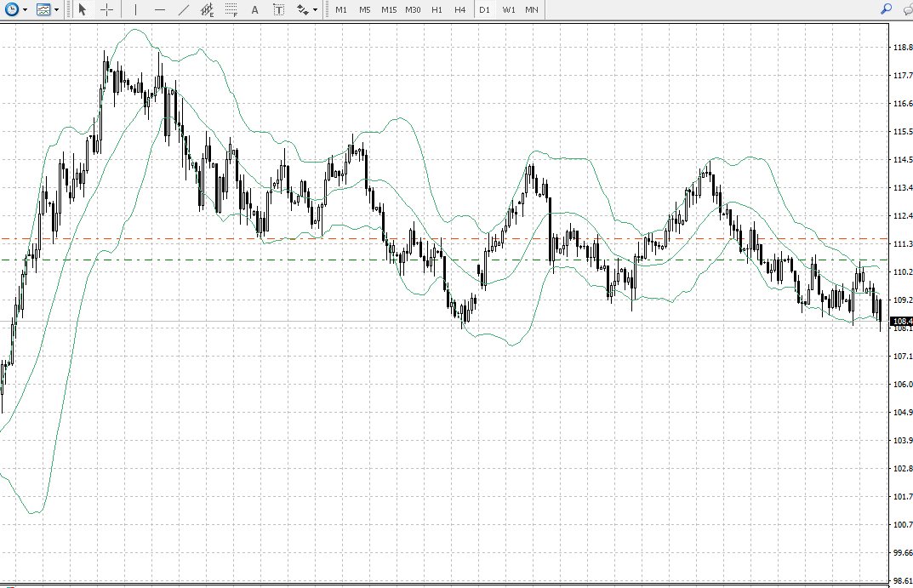The image size is (913, 588).
Task: Expand the Arrows dropdown arrow
Action: [315, 10]
